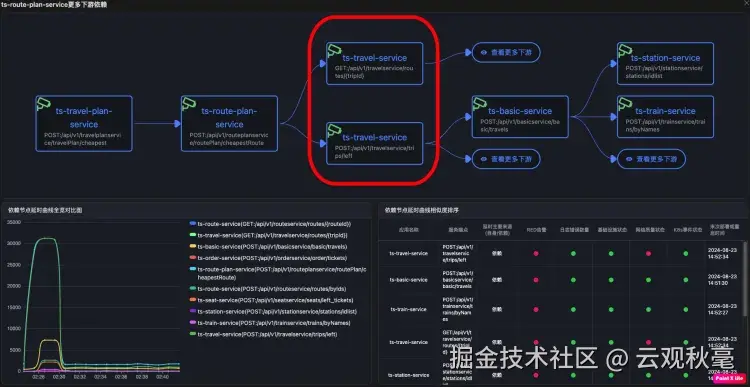Click 基础设施状态 green dot in ts-train-service row
Screen dimensions: 750x387
click(x=611, y=310)
